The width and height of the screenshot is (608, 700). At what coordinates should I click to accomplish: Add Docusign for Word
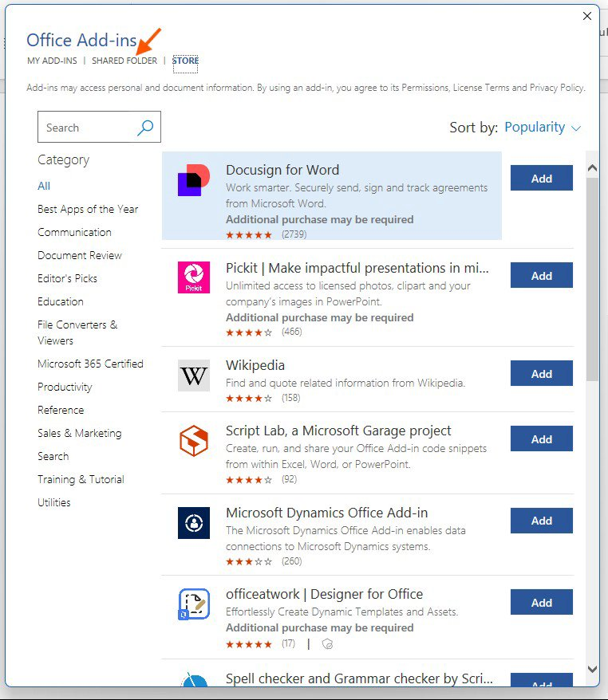point(542,178)
